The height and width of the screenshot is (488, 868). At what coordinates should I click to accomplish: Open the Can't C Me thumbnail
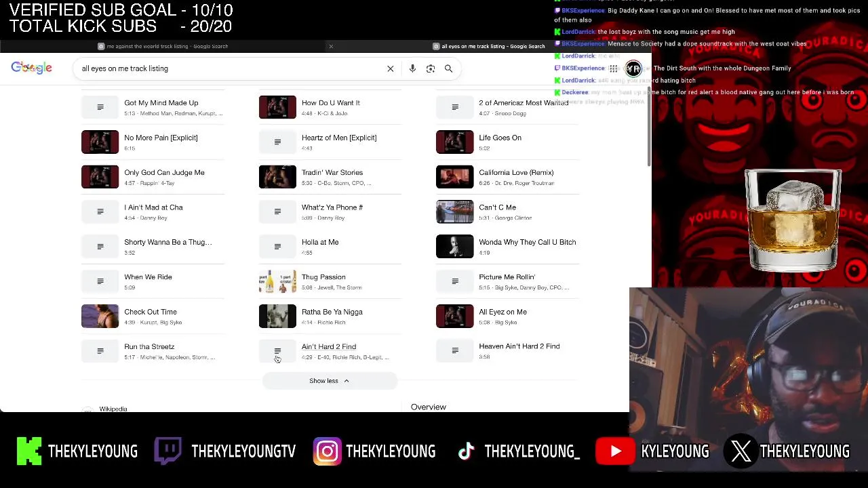455,211
